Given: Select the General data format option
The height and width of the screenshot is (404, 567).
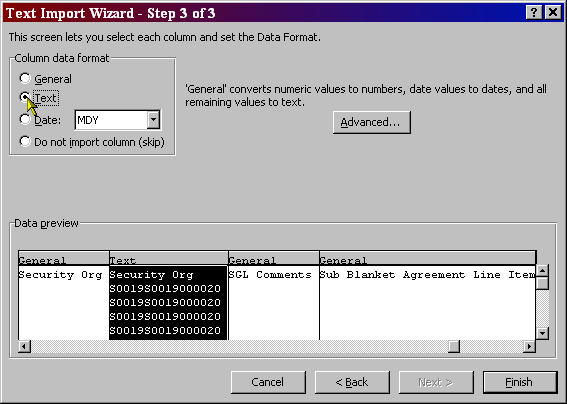Looking at the screenshot, I should 25,78.
